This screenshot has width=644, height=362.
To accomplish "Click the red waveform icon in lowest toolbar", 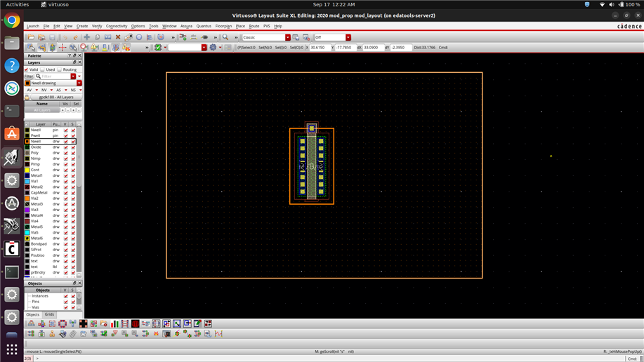I will click(x=218, y=334).
